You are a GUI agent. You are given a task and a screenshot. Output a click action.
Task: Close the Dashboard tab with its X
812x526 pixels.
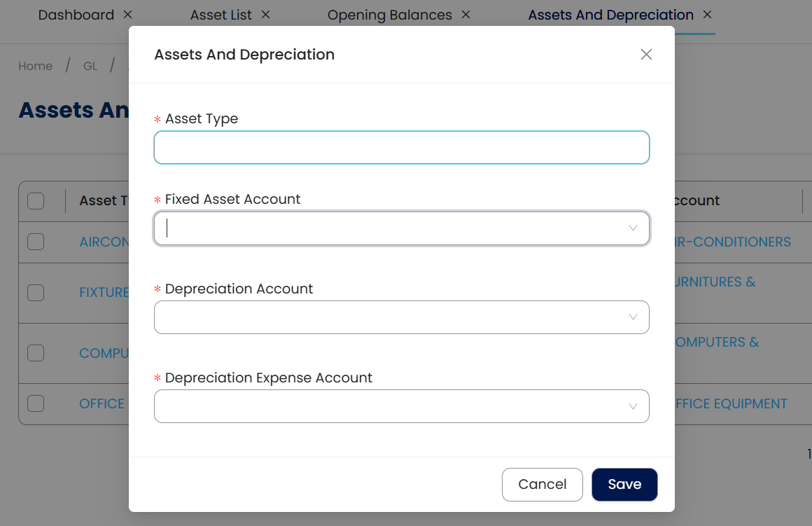(x=128, y=15)
